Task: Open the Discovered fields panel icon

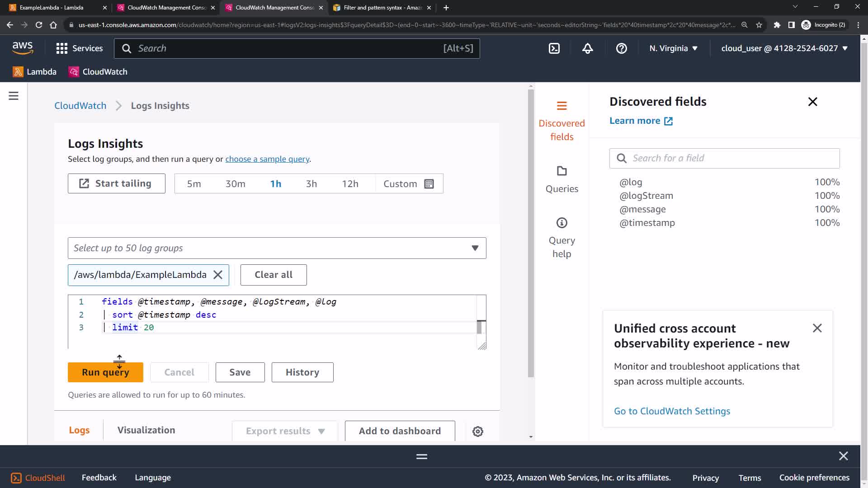Action: click(x=561, y=106)
